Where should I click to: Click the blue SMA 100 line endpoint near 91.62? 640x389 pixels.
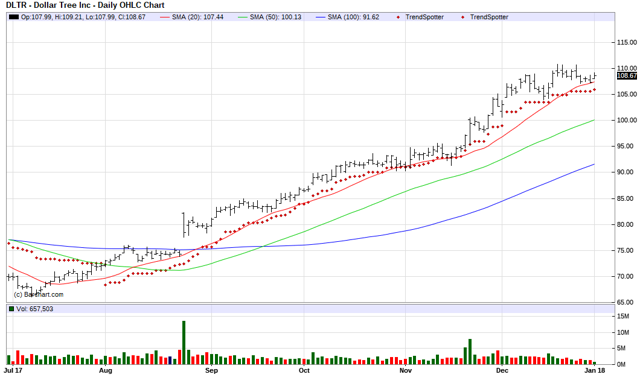point(594,164)
